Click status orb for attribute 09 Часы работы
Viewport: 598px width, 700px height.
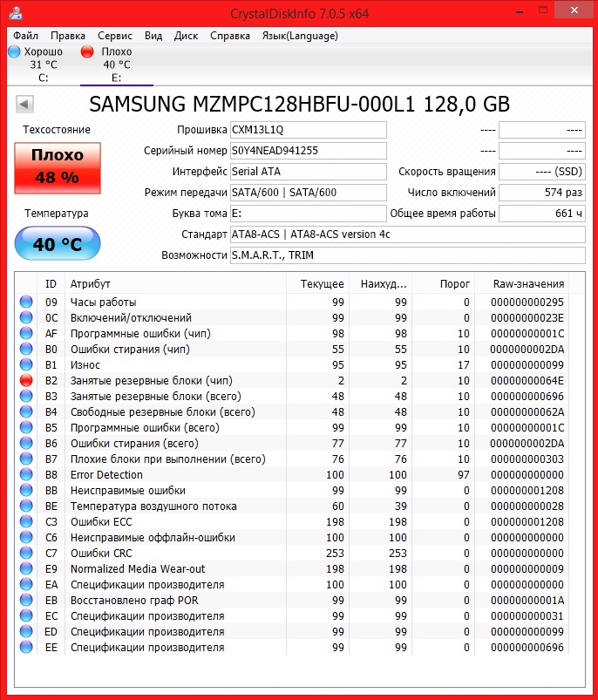tap(26, 302)
